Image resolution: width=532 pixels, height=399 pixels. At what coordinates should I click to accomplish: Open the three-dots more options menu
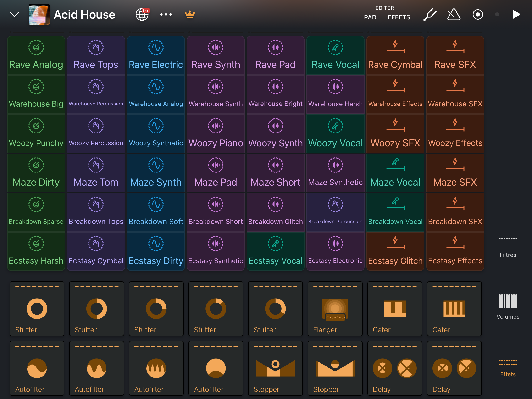click(x=166, y=14)
